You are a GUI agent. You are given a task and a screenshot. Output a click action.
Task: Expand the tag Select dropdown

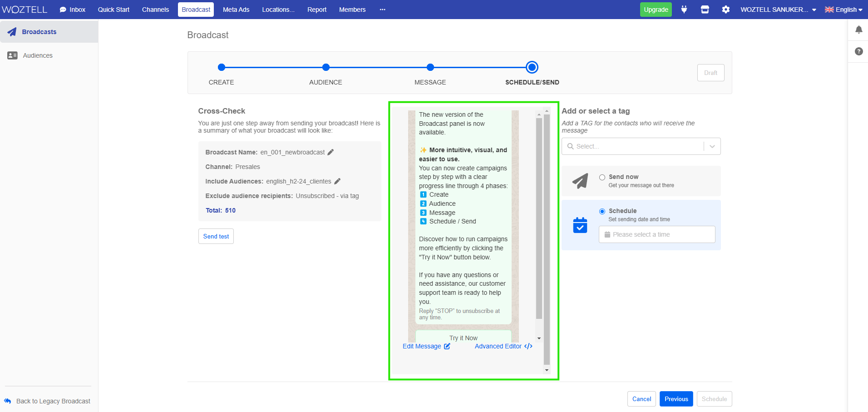(712, 146)
